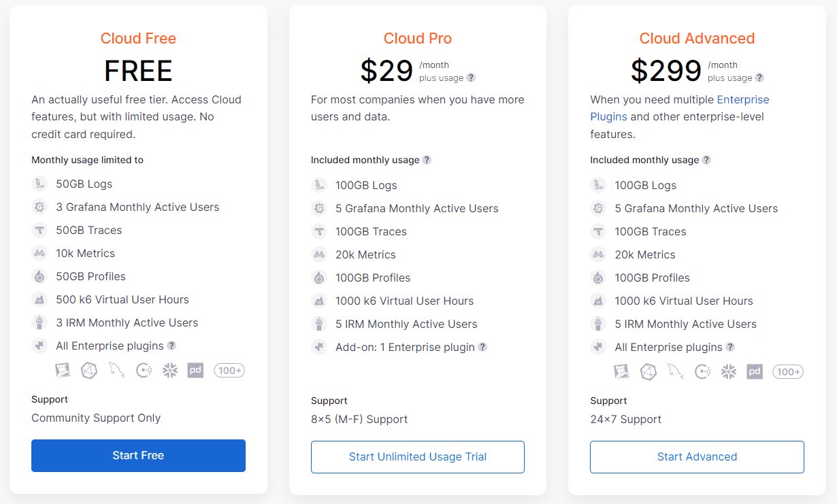Click help icon beside Add-on: 1 Enterprise plugin
The image size is (837, 504).
482,347
